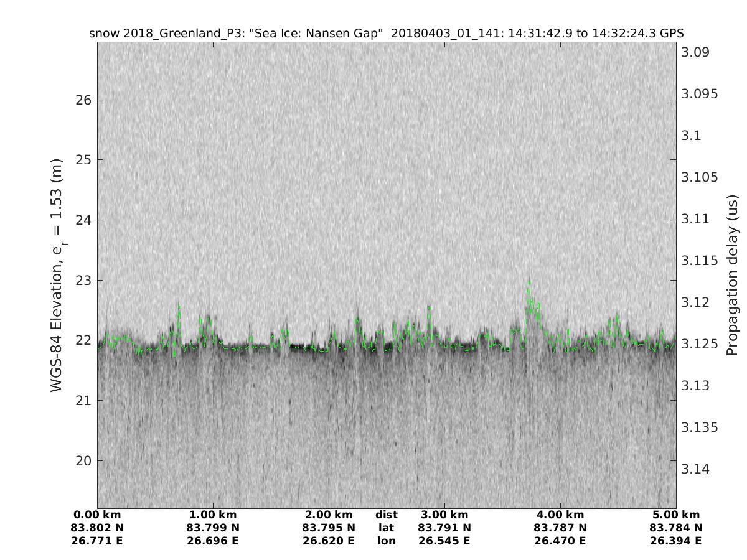Click the 3.125 propagation delay tick label
747x560 pixels.
(698, 344)
